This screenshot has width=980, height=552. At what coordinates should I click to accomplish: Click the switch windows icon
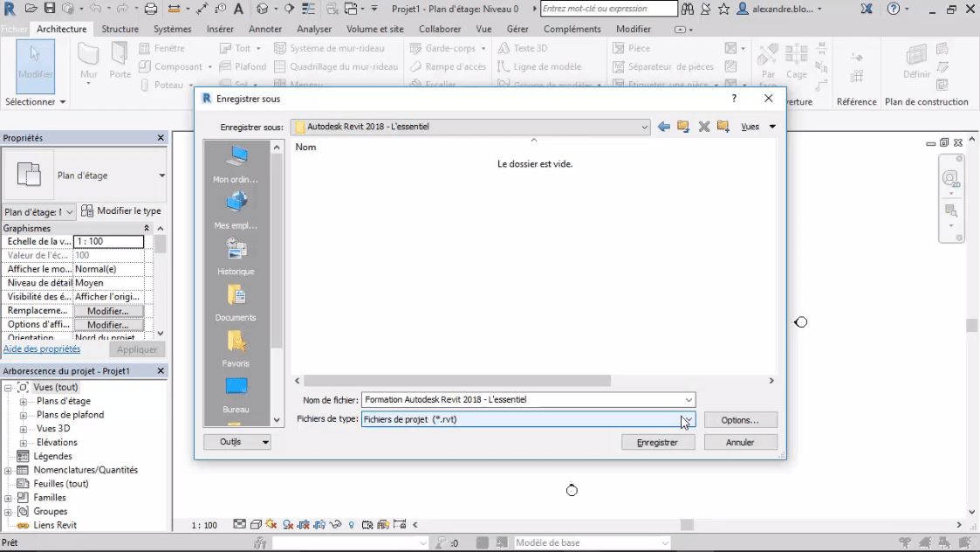[x=352, y=9]
